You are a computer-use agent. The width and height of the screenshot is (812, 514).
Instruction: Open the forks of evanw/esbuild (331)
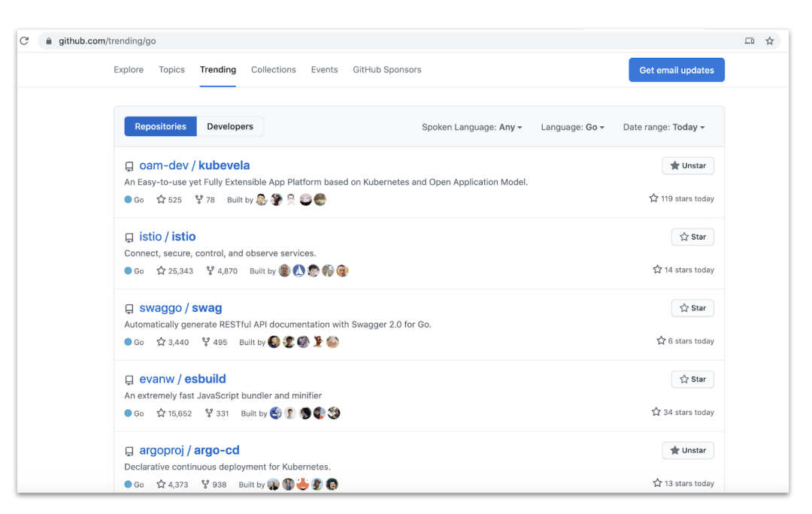pos(217,413)
